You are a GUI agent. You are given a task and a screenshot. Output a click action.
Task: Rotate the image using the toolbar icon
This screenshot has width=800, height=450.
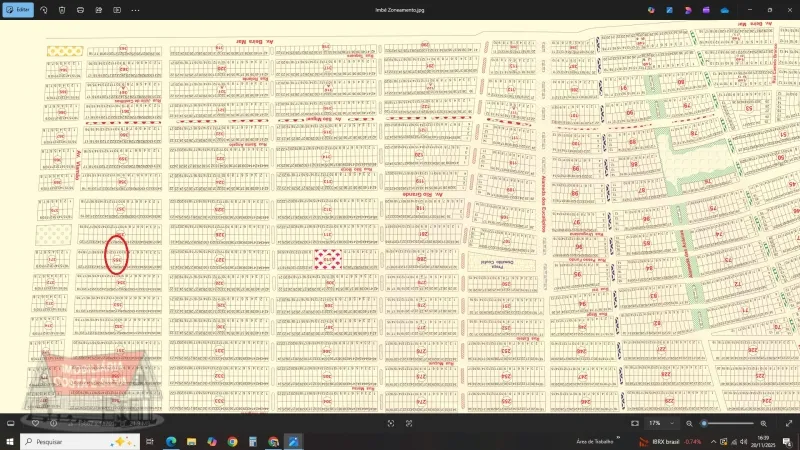click(x=45, y=9)
